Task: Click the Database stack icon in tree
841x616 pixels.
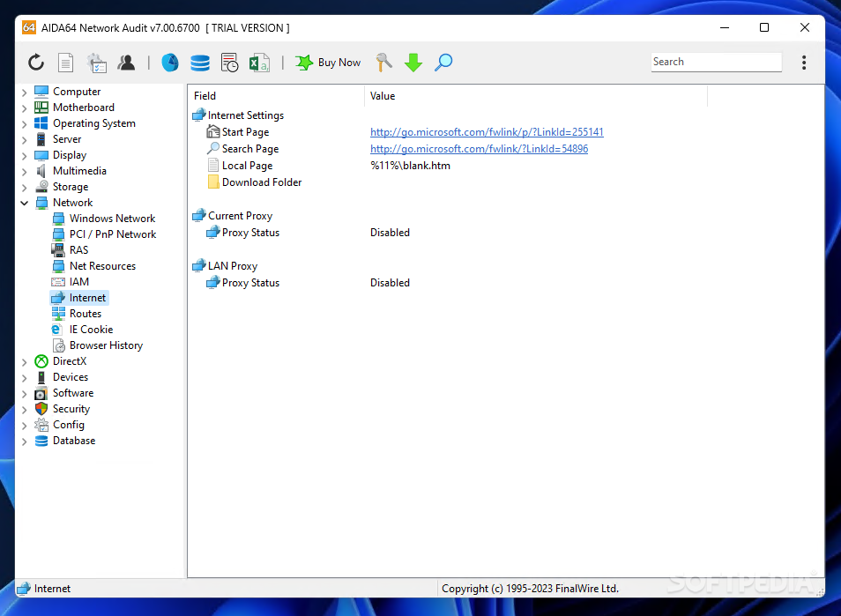Action: coord(41,441)
